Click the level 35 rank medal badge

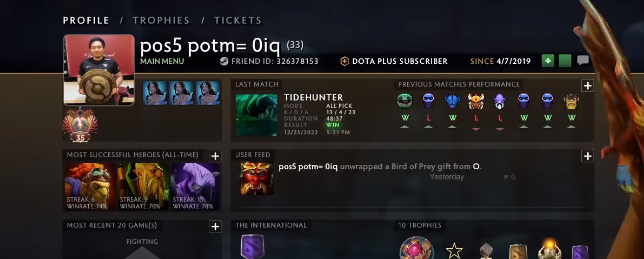point(80,127)
